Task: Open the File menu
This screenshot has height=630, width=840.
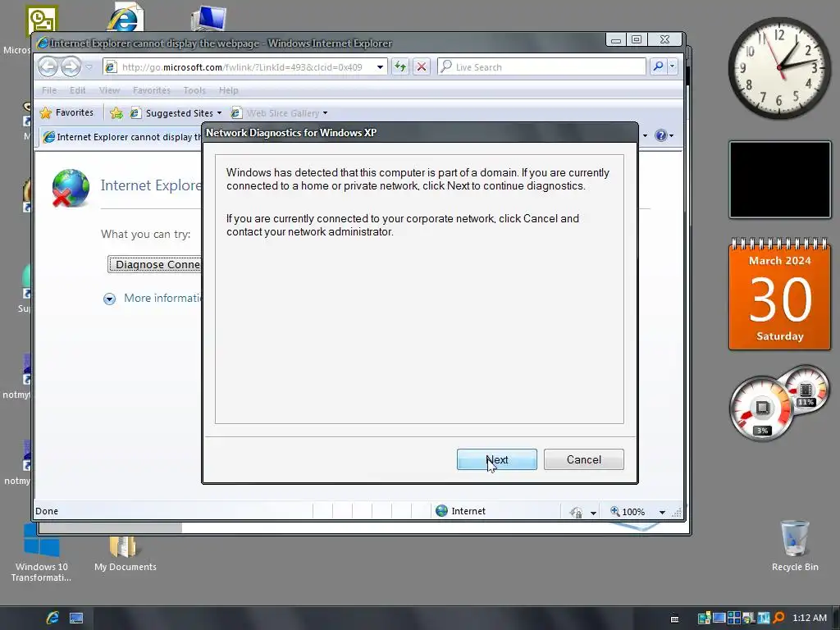Action: point(49,90)
